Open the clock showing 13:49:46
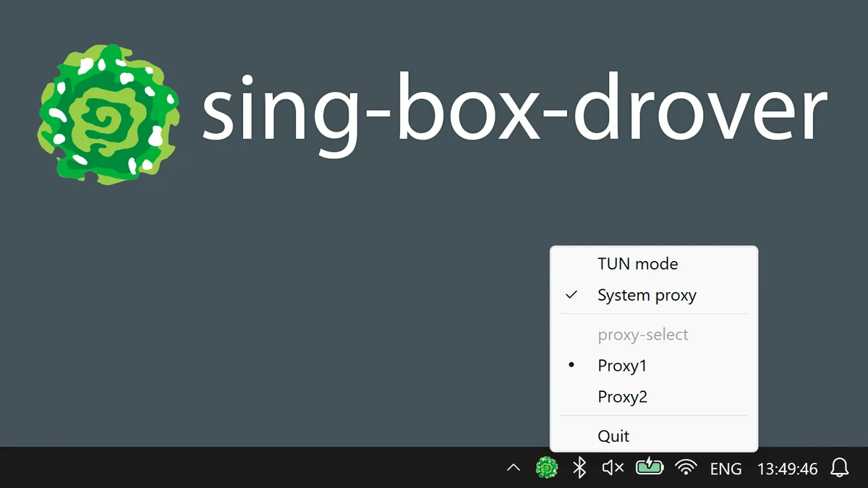The image size is (868, 488). 787,468
